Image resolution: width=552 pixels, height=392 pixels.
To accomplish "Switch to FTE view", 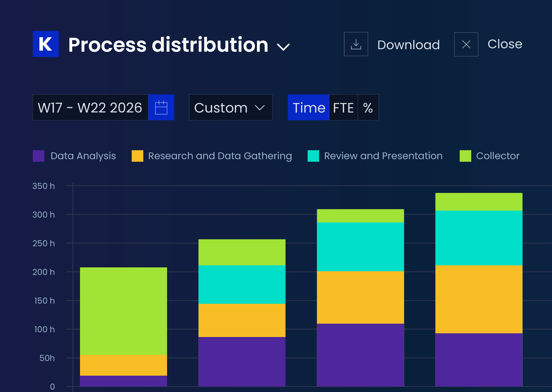I will tap(343, 107).
